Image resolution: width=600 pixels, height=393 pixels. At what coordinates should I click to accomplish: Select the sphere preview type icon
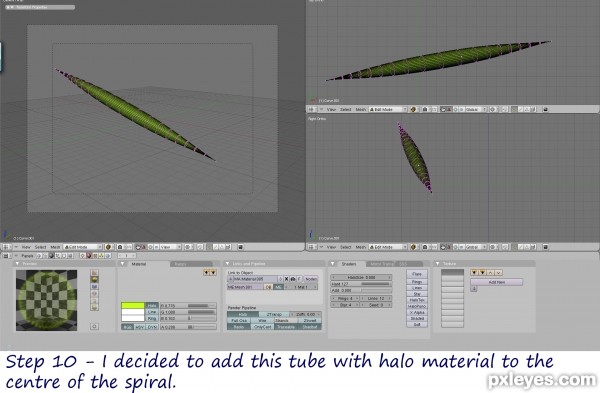coord(94,280)
